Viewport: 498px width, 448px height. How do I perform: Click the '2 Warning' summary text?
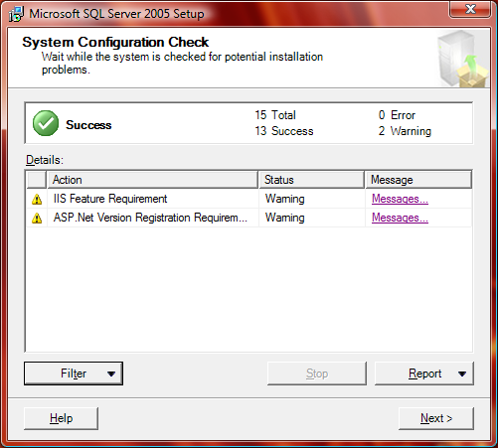pyautogui.click(x=405, y=131)
